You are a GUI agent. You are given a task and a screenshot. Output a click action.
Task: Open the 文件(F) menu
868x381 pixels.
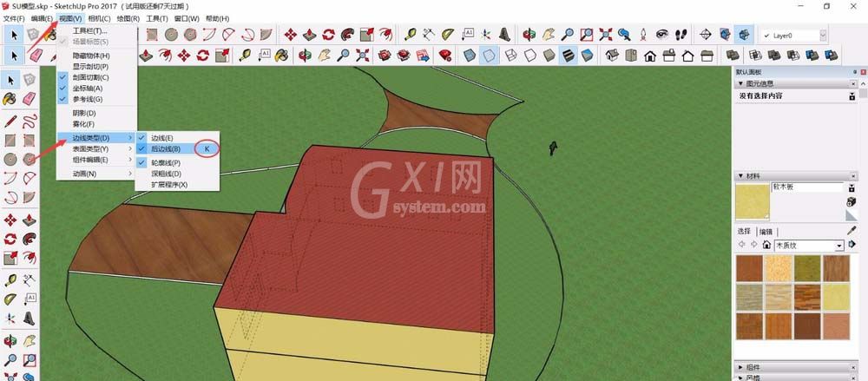[x=14, y=19]
